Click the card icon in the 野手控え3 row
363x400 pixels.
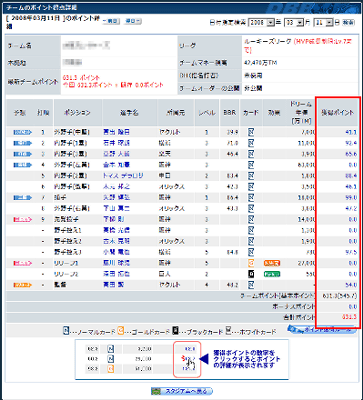click(251, 252)
